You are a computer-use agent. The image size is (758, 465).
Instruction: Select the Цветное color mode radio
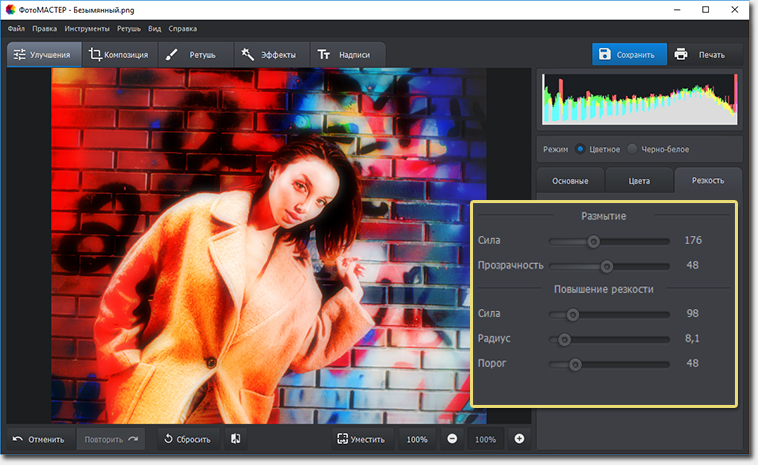(x=581, y=148)
